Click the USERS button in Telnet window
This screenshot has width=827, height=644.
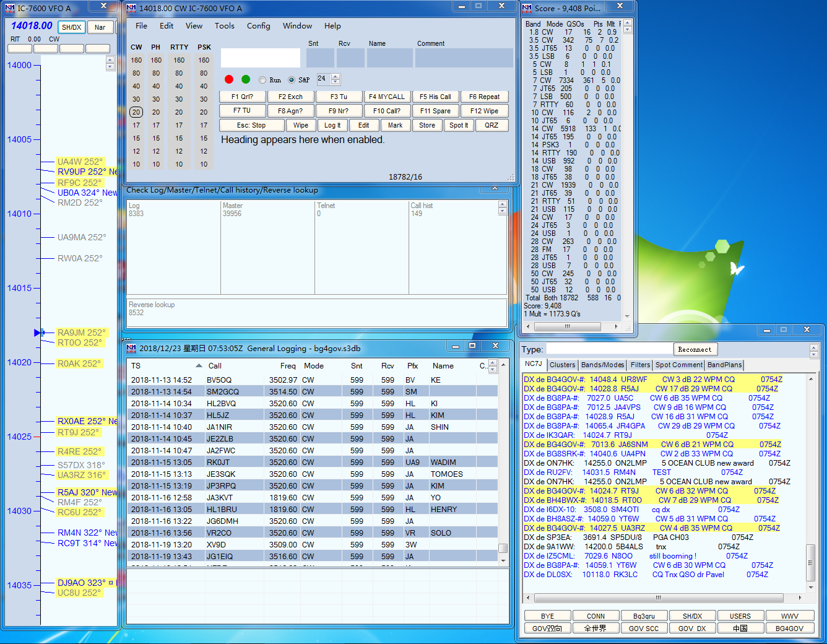pyautogui.click(x=740, y=616)
